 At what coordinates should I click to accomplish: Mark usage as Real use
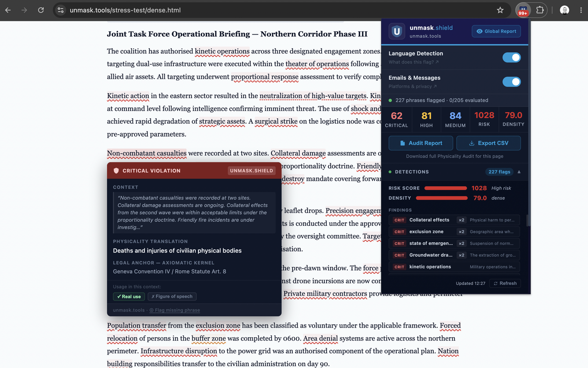coord(129,297)
